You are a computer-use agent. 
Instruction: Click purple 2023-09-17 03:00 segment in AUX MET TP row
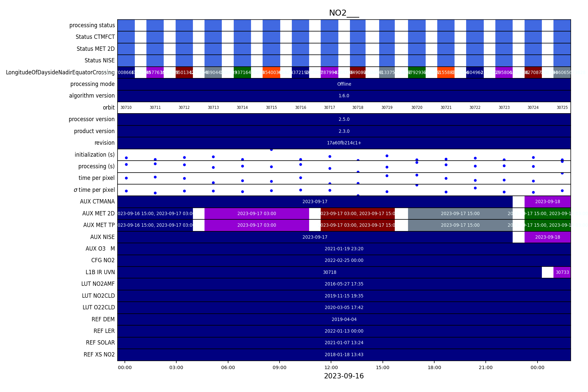pyautogui.click(x=257, y=225)
